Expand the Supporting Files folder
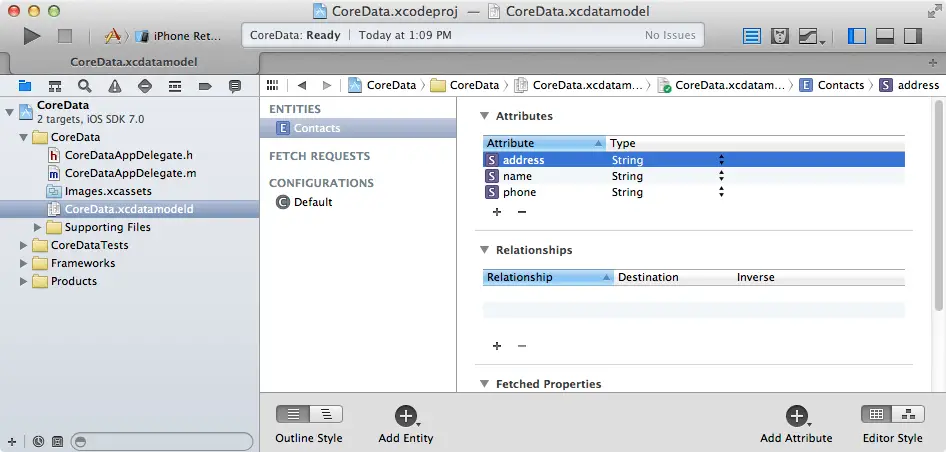The image size is (946, 452). (x=39, y=227)
